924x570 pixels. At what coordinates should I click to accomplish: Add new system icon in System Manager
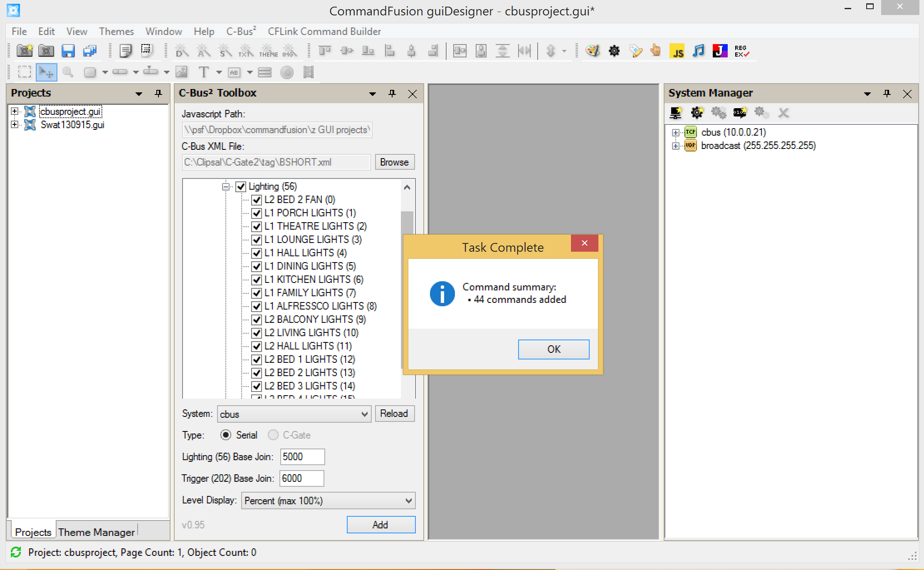click(676, 113)
